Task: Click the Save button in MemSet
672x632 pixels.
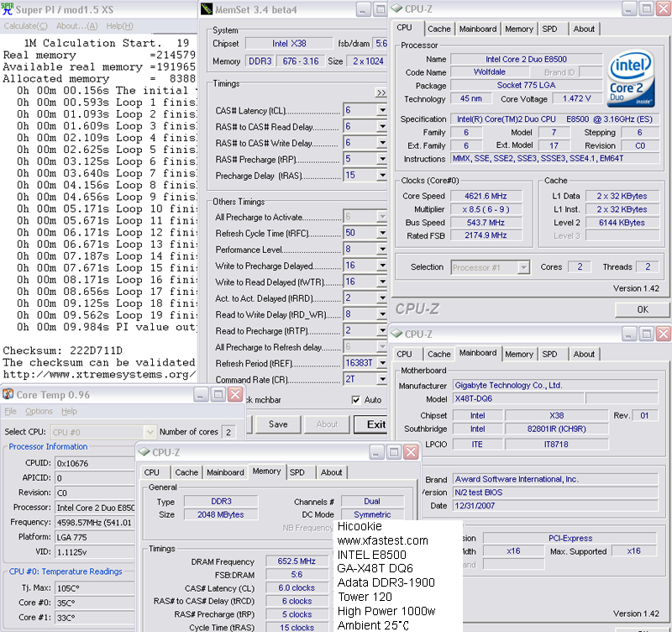Action: 278,424
